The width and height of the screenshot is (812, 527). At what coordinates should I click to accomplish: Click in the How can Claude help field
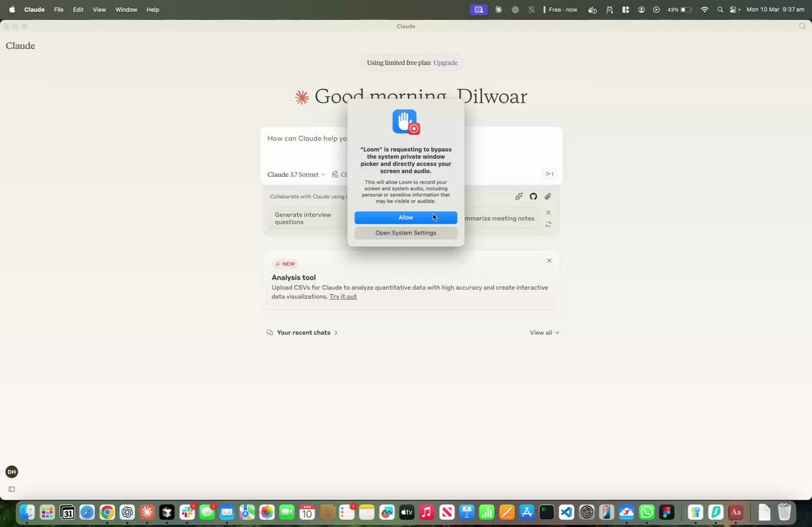[307, 138]
